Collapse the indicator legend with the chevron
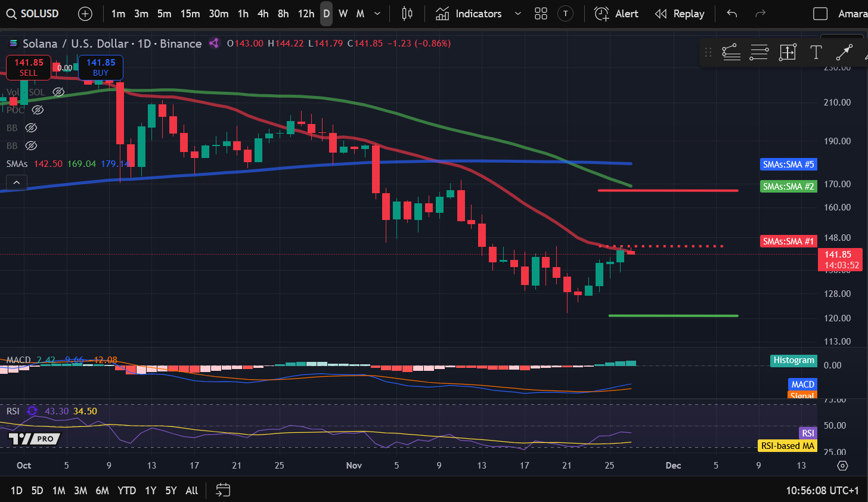 pyautogui.click(x=17, y=182)
